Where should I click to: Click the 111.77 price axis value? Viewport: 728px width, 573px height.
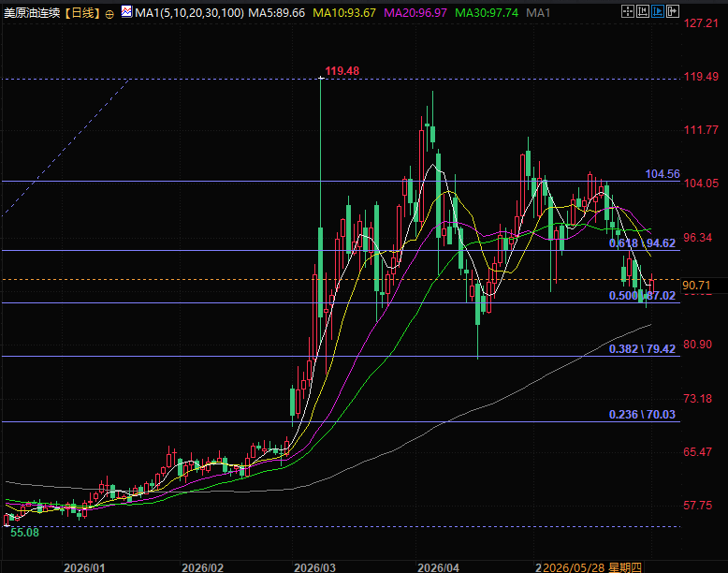(701, 129)
